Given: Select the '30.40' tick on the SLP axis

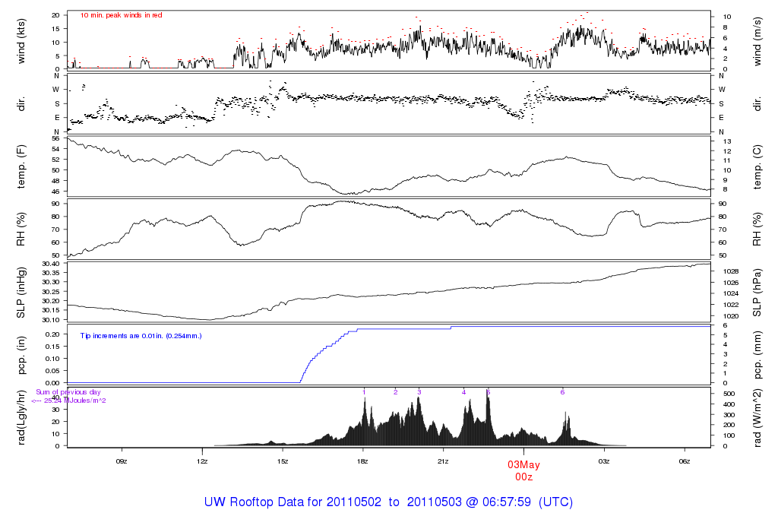Looking at the screenshot, I should click(51, 264).
